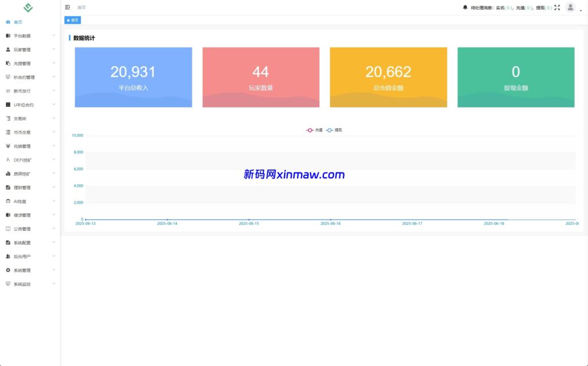Click the green logo in sidebar
The width and height of the screenshot is (588, 366).
point(28,7)
